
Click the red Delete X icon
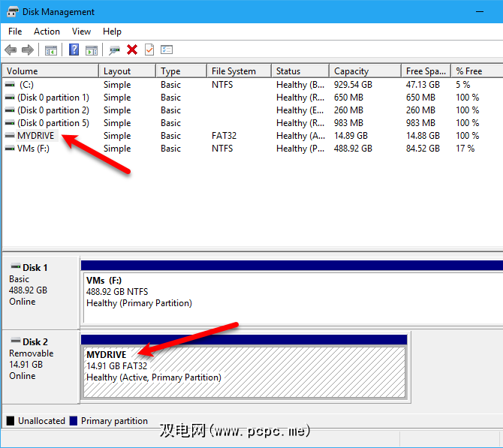[132, 50]
